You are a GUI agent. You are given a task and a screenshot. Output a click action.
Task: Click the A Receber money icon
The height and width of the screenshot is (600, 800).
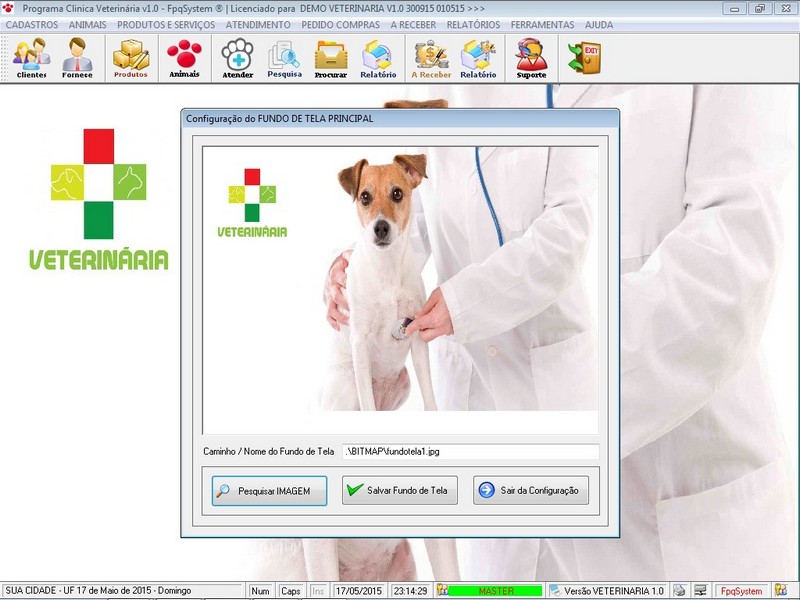[x=431, y=58]
